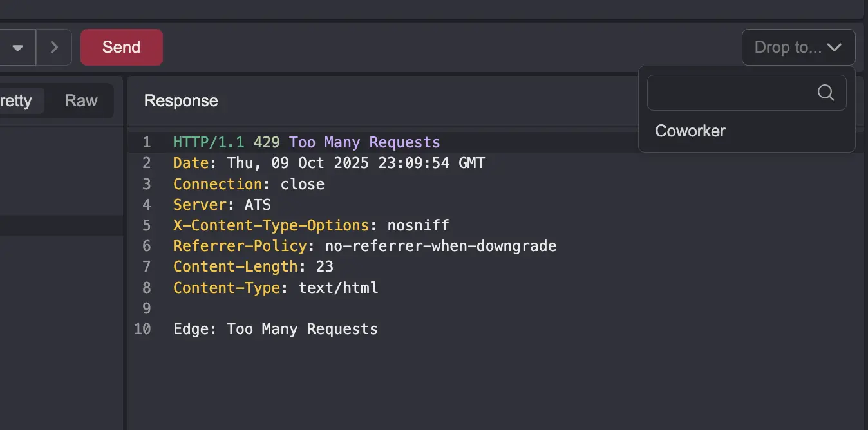Screen dimensions: 868x430
Task: Click the text/html content type value
Action: (x=338, y=288)
